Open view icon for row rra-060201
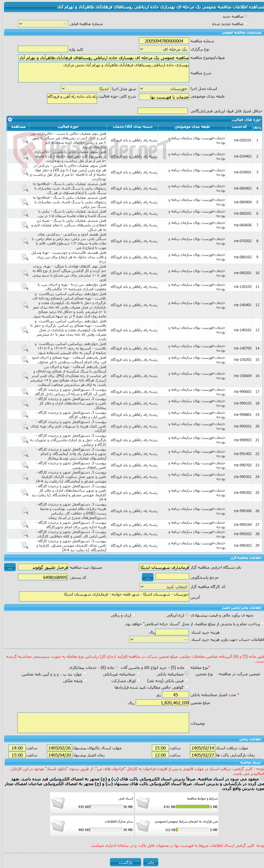 click(x=24, y=213)
